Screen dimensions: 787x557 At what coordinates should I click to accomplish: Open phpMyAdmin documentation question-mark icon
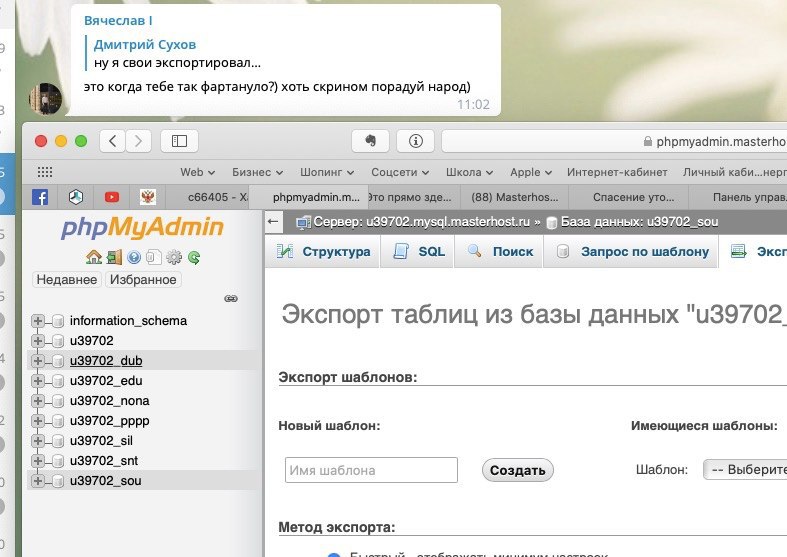(134, 257)
